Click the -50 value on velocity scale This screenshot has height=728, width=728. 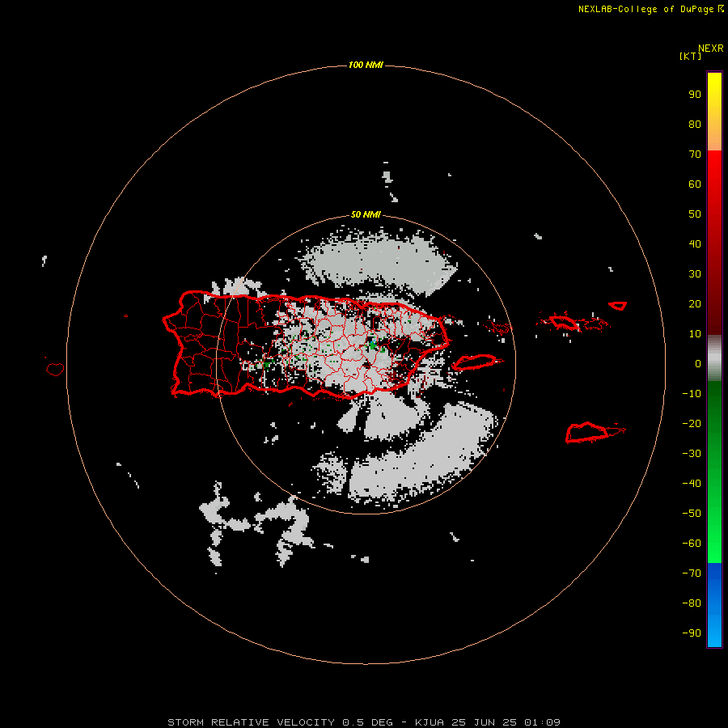pos(692,514)
